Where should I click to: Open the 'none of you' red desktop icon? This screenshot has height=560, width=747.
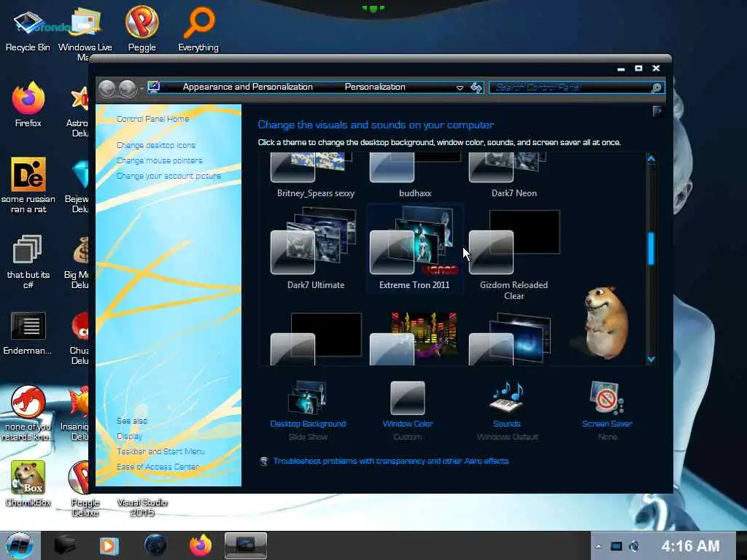(28, 413)
